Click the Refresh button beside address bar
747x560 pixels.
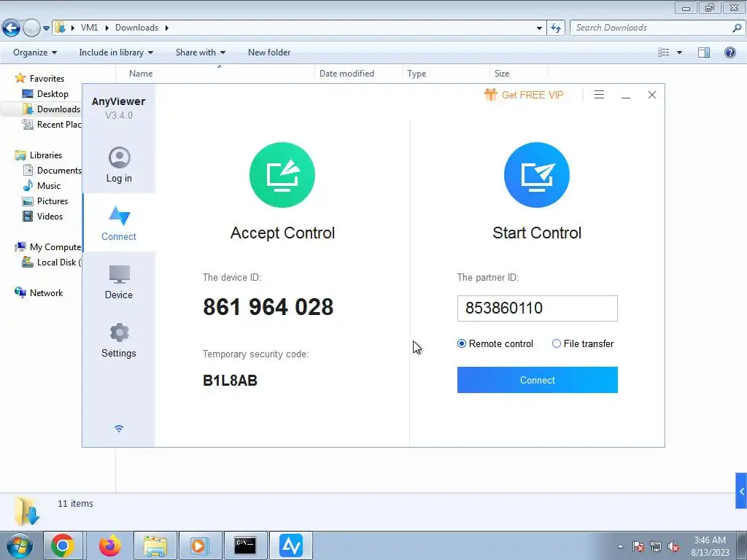[x=556, y=28]
